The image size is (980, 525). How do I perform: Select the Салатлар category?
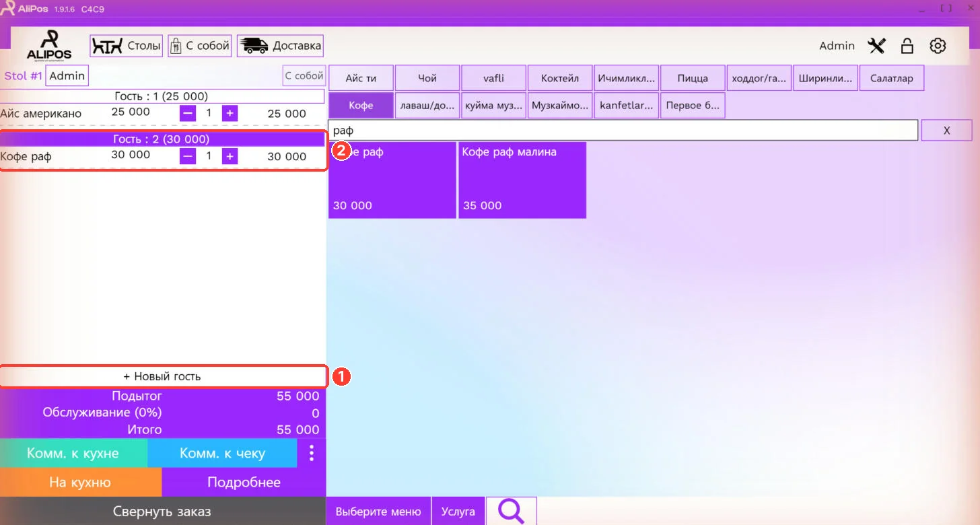coord(891,78)
